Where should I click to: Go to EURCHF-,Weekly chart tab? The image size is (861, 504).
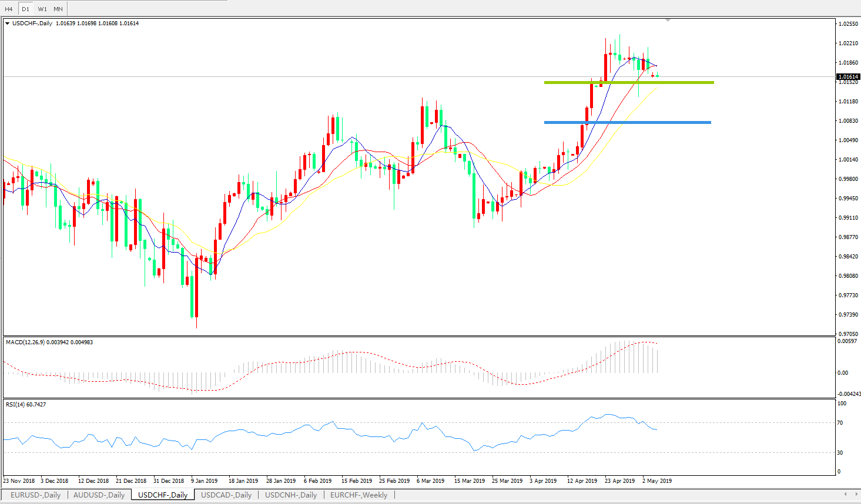[359, 495]
